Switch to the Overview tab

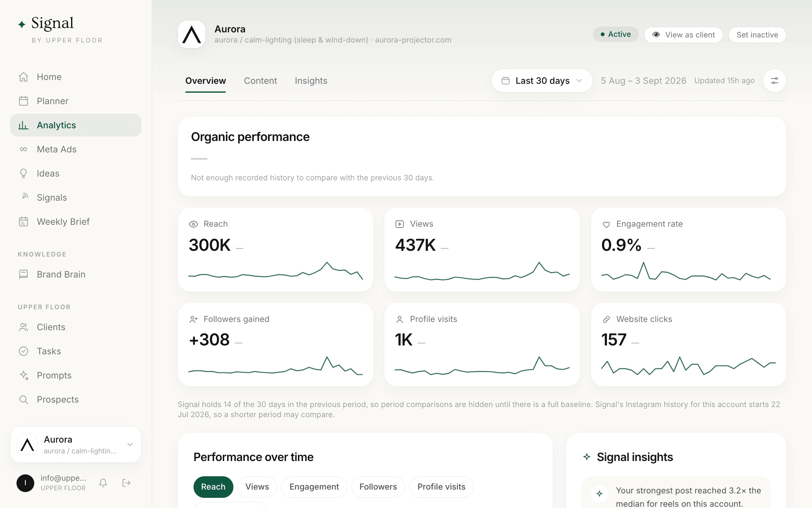[205, 81]
